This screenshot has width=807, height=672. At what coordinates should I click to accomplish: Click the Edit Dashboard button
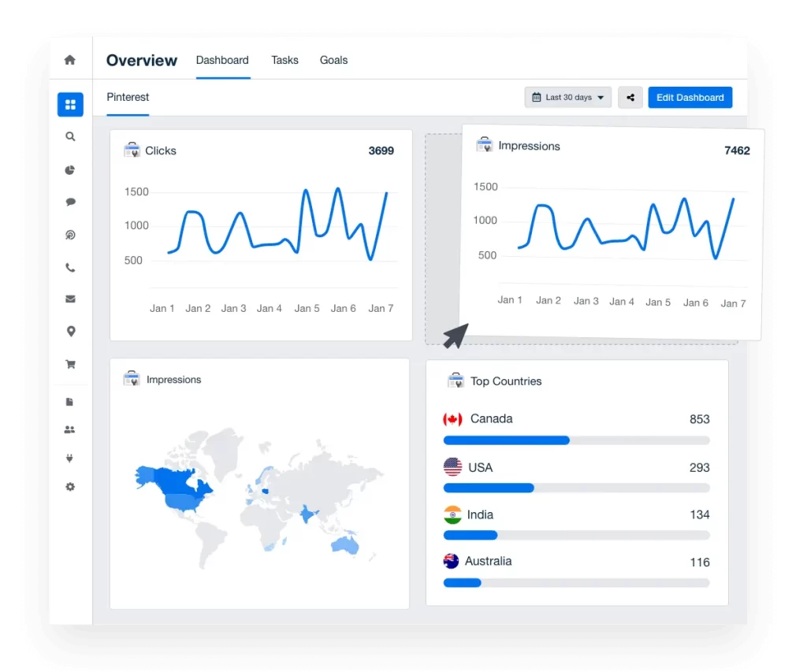(x=690, y=98)
